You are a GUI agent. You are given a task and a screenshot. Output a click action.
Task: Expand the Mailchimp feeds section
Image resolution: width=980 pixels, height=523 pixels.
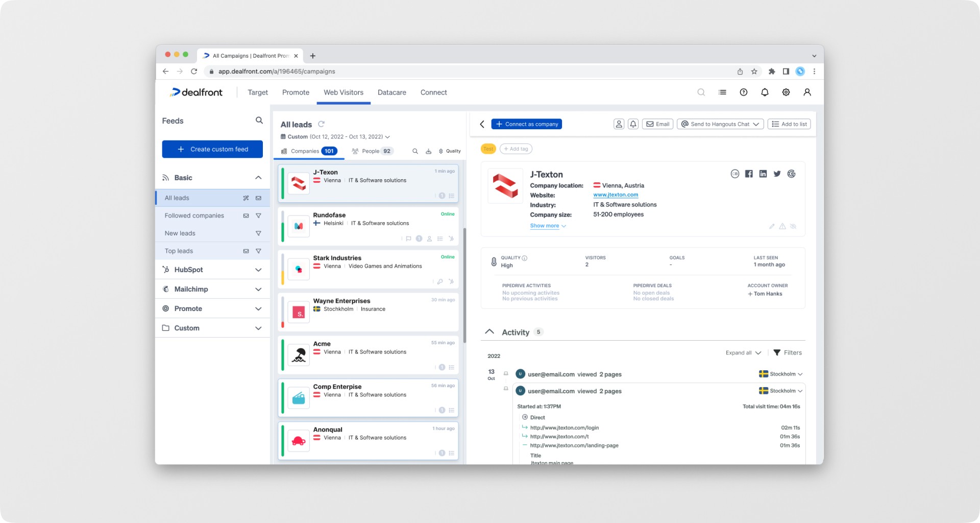[x=258, y=289]
